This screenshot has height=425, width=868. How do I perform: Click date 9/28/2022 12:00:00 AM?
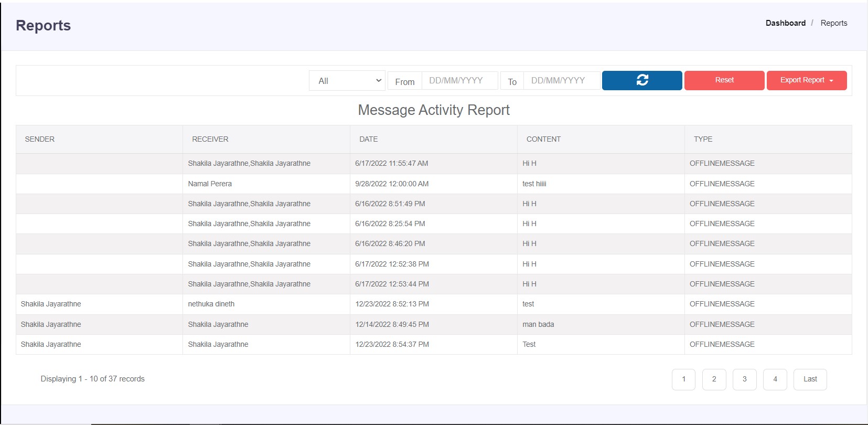(392, 184)
